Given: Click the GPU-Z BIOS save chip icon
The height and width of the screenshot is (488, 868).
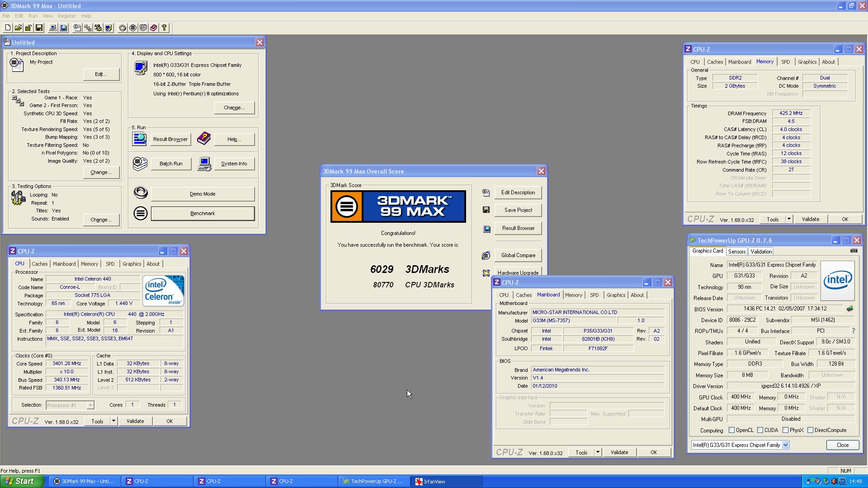Looking at the screenshot, I should tap(850, 309).
